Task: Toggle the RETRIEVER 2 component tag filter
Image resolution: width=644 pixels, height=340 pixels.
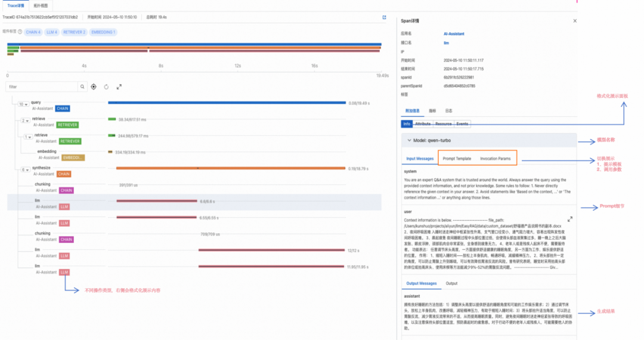Action: (x=75, y=32)
